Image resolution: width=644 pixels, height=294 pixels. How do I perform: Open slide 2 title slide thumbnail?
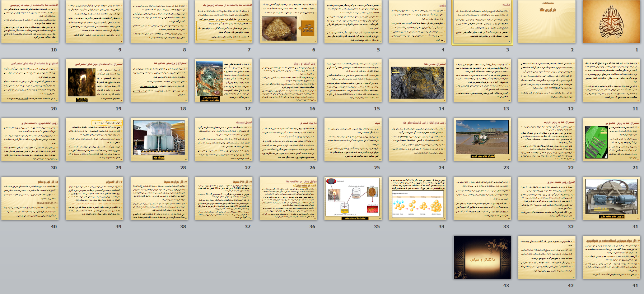[x=547, y=22]
